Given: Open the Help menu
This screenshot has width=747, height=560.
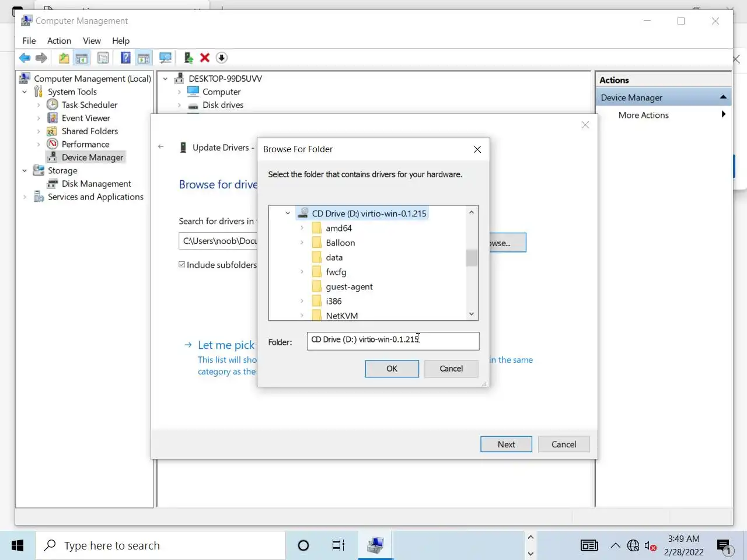Looking at the screenshot, I should pyautogui.click(x=121, y=41).
